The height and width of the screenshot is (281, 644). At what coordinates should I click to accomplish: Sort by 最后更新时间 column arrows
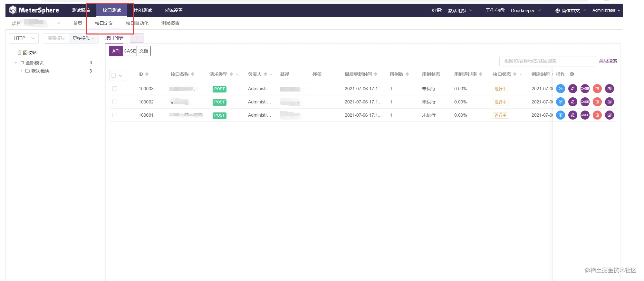click(x=376, y=74)
